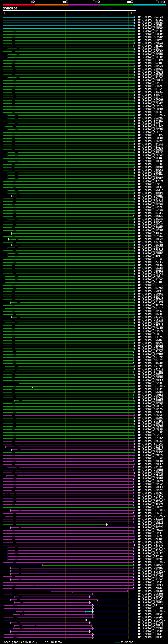
Task: Click the UniRef100_Q4HTR2 label
Action: (151, 401)
